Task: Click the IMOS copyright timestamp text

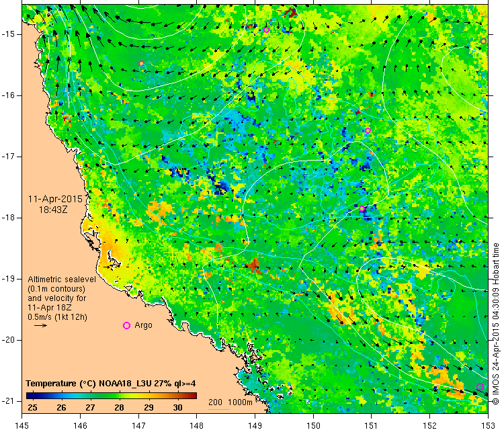Action: (x=495, y=324)
